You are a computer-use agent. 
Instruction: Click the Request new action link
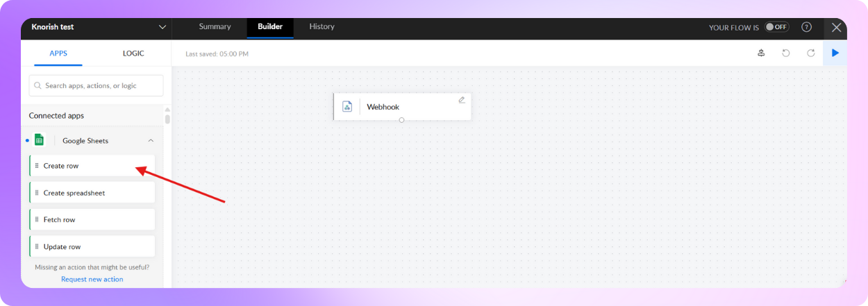pyautogui.click(x=92, y=279)
